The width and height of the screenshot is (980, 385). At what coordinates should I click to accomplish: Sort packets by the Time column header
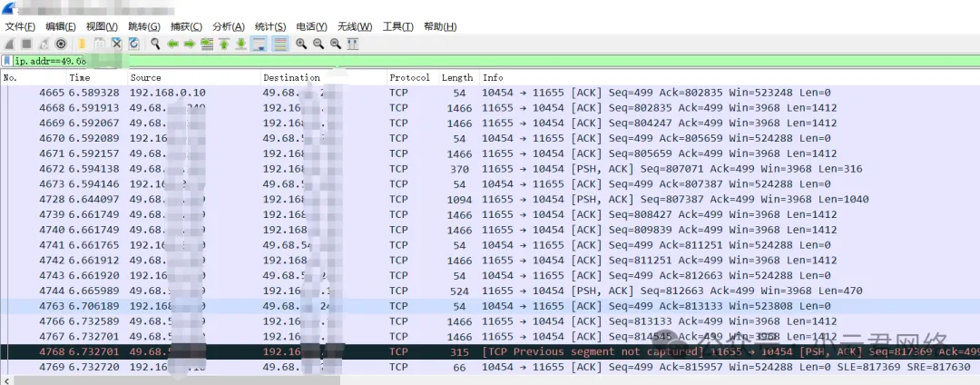tap(80, 78)
